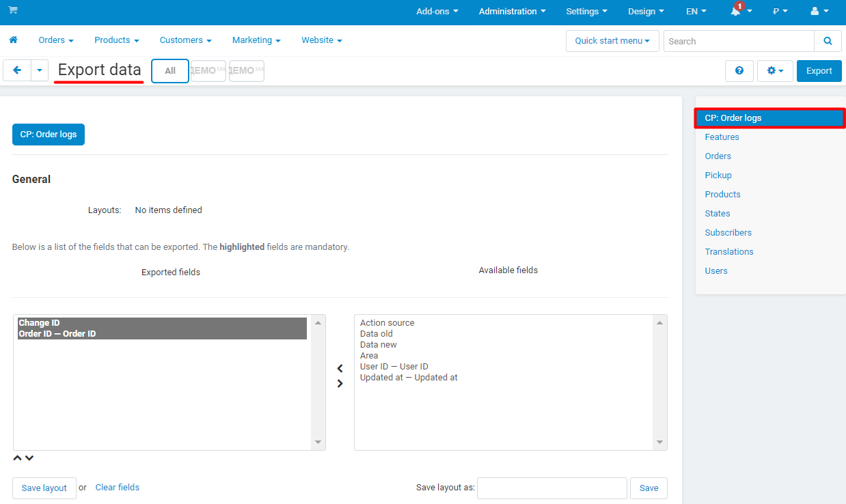846x504 pixels.
Task: Open the Website menu
Action: pos(322,40)
